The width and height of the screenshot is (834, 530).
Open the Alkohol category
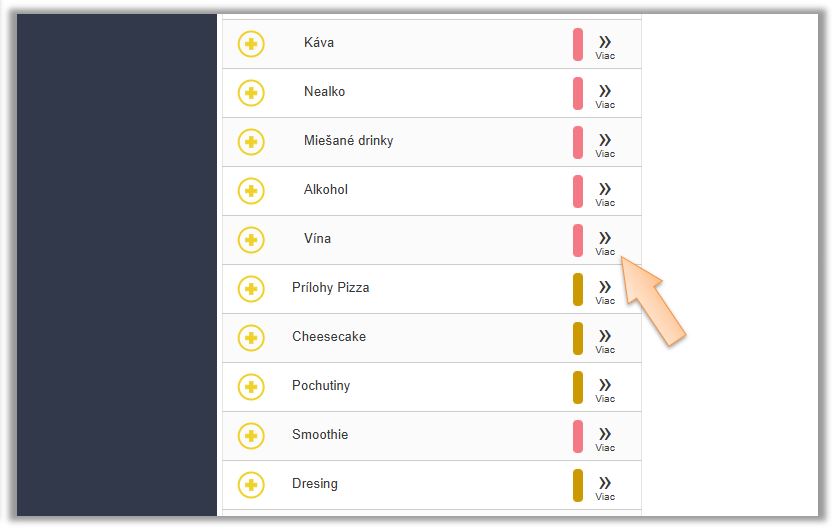pos(326,190)
